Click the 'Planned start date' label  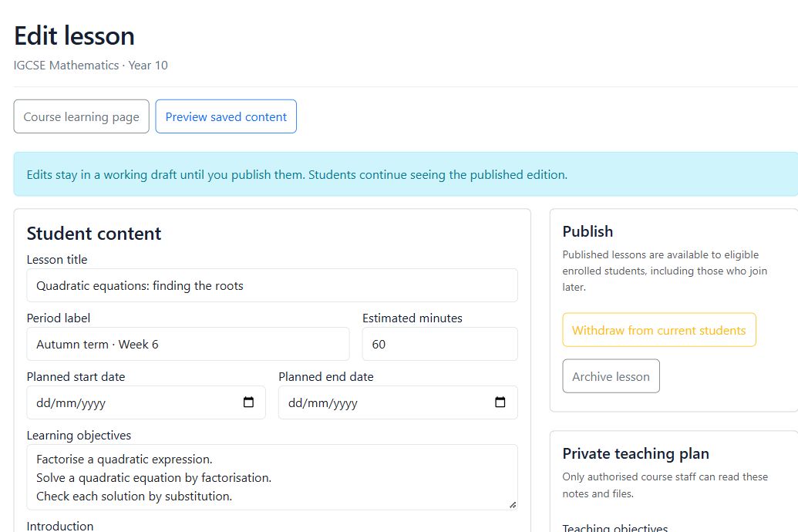click(x=76, y=377)
